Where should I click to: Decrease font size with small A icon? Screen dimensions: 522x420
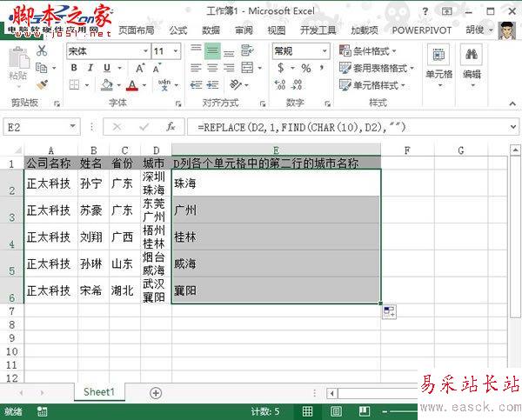coord(157,68)
